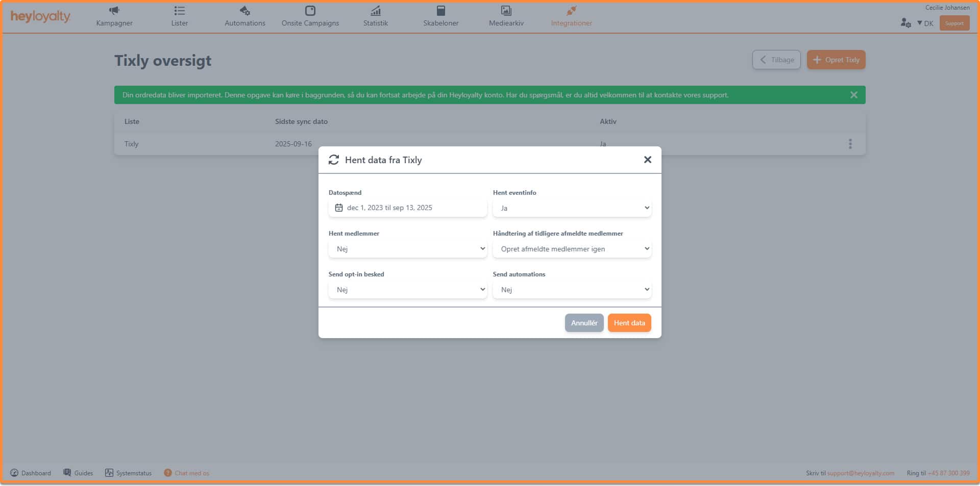This screenshot has width=980, height=486.
Task: Click the Kampagner megaphone icon
Action: pyautogui.click(x=114, y=11)
